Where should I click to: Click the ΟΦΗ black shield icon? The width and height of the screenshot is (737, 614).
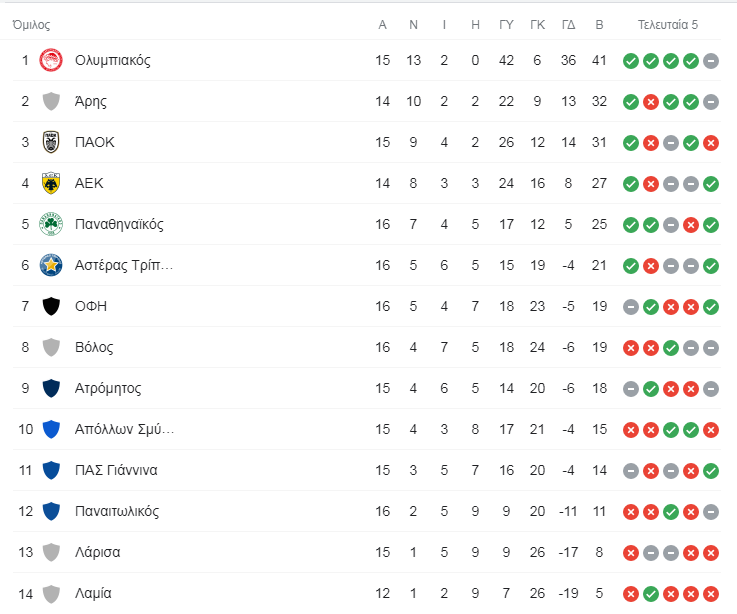pyautogui.click(x=51, y=306)
